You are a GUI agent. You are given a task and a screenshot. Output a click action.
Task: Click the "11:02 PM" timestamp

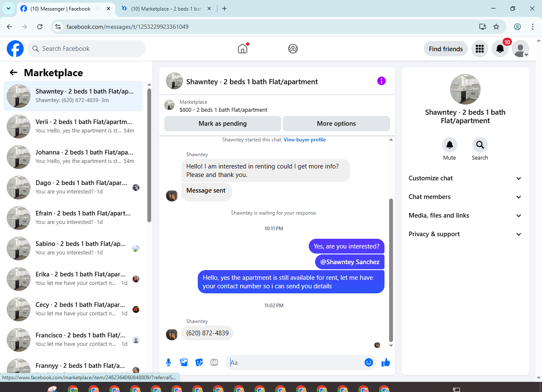[x=274, y=306]
